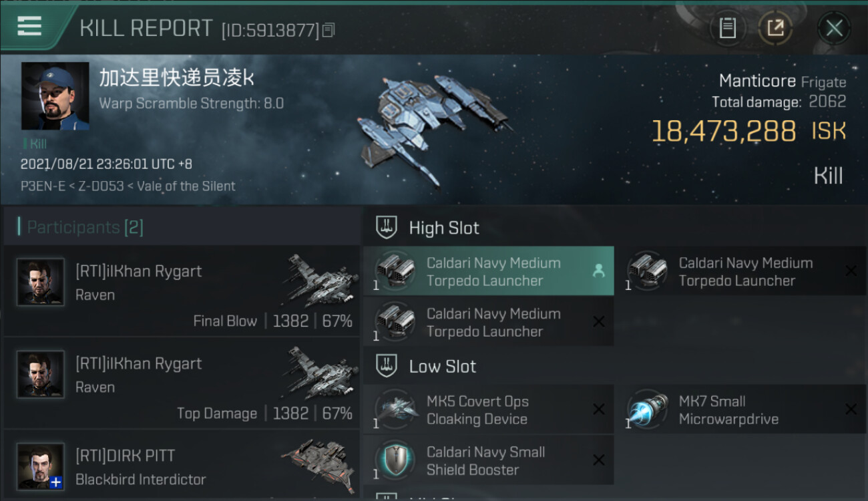
Task: Click the MK5 Covert Ops Cloaking Device icon
Action: [396, 409]
